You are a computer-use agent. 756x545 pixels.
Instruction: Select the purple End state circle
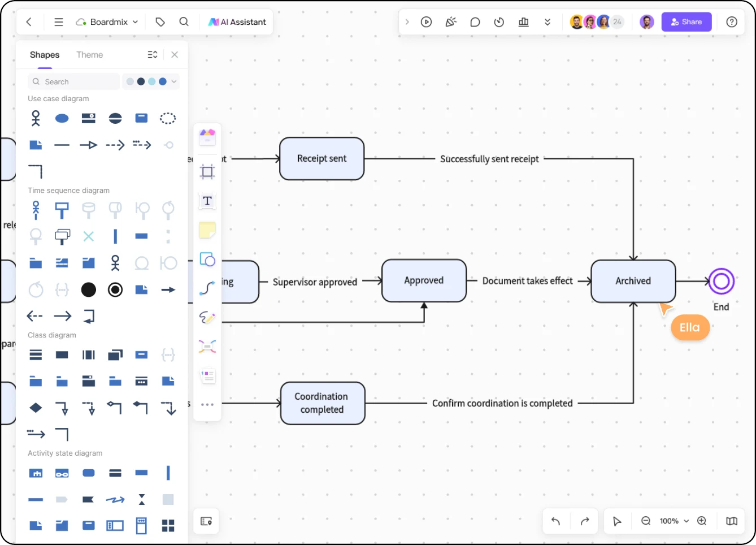[x=722, y=281]
